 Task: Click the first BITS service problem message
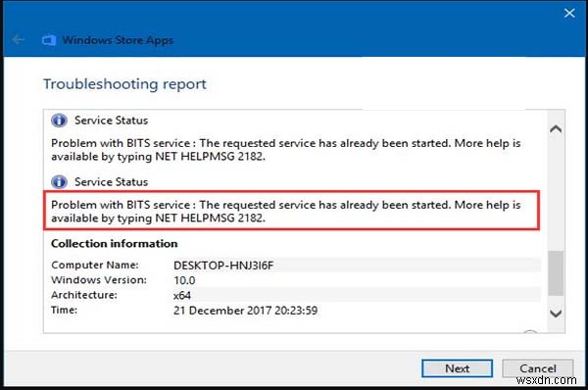286,150
